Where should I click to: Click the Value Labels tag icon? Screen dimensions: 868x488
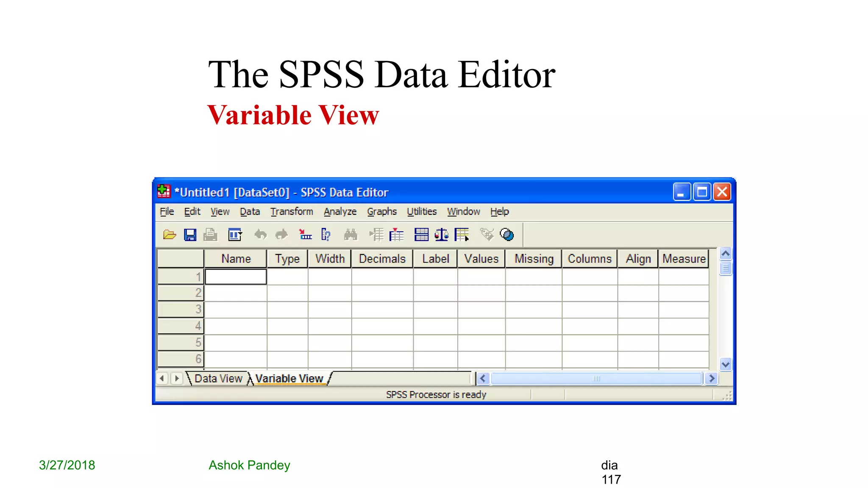(x=487, y=235)
